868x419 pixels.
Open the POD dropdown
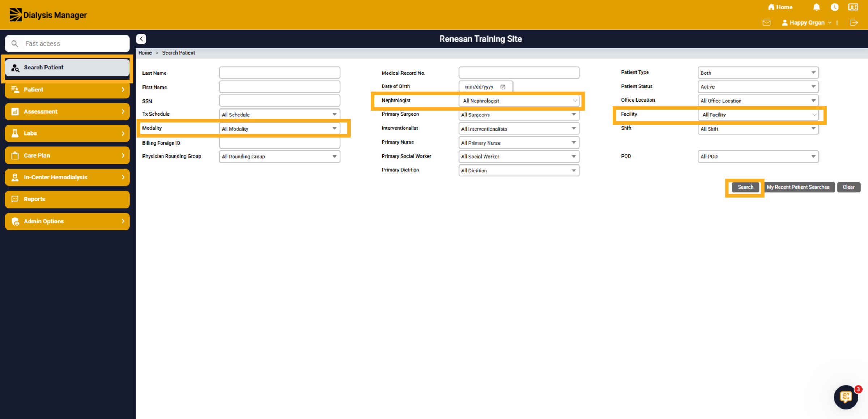pyautogui.click(x=758, y=157)
